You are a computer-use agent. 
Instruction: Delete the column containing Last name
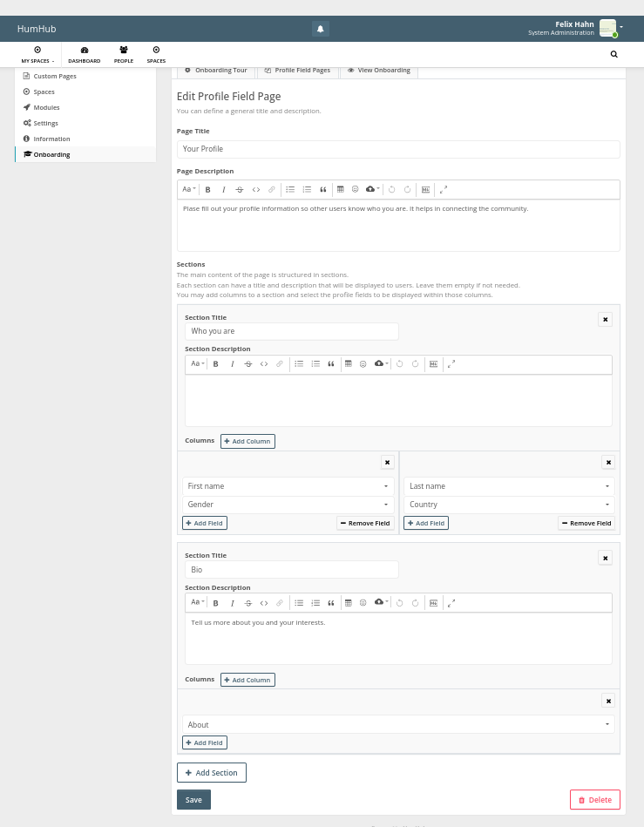tap(608, 463)
